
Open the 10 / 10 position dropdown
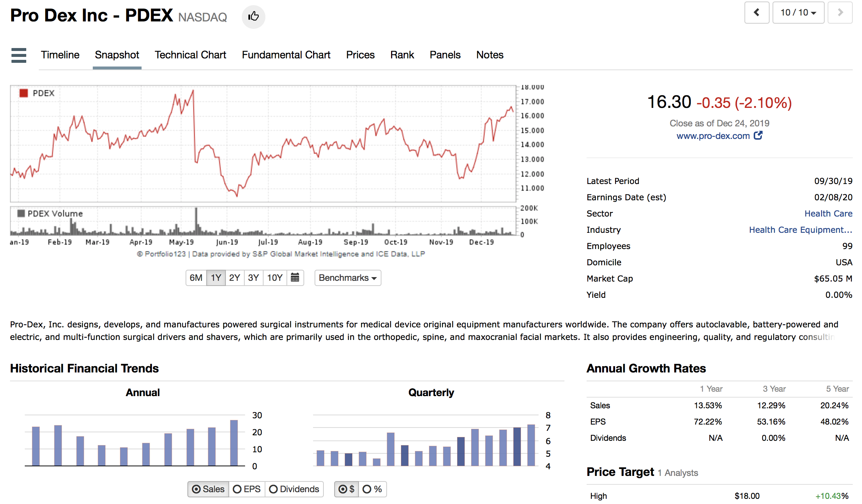798,13
